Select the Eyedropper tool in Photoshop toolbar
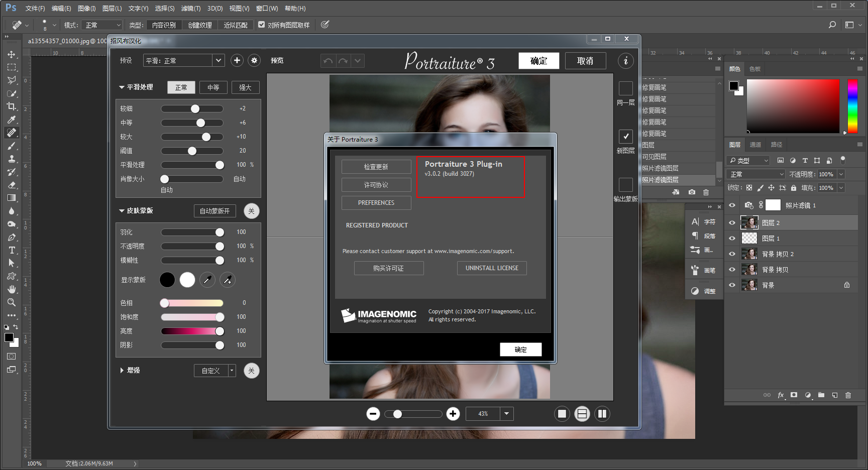 click(11, 120)
